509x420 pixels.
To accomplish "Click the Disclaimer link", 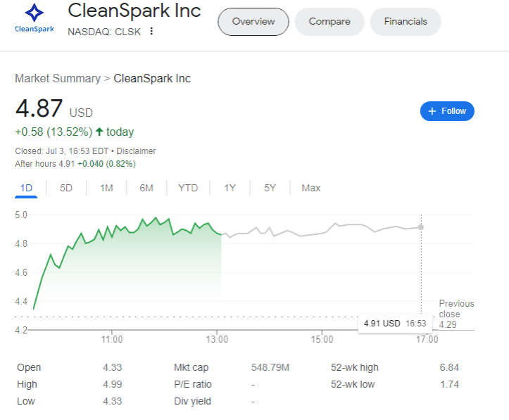I will (x=136, y=151).
